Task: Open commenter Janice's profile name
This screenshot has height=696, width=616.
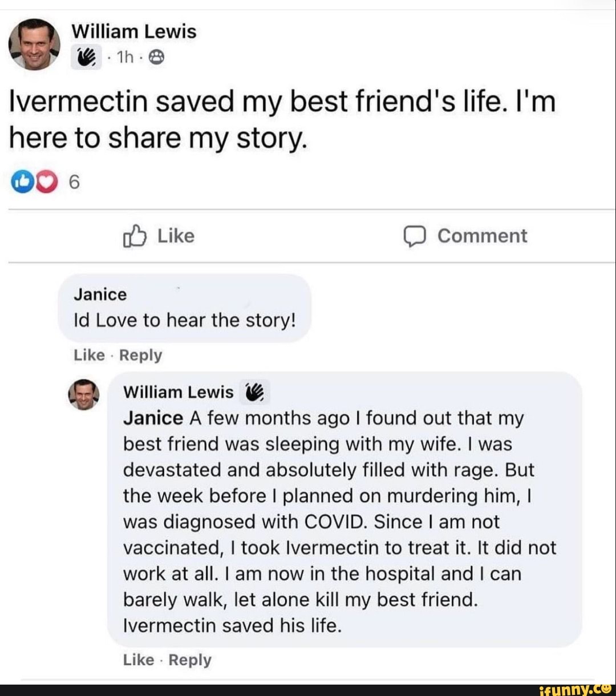Action: pos(100,294)
